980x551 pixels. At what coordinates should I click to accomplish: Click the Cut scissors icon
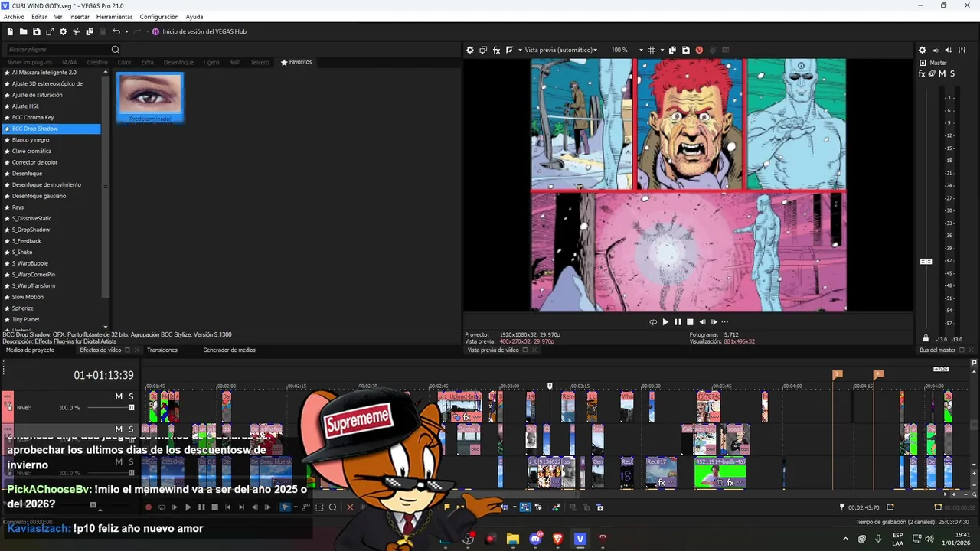point(77,31)
